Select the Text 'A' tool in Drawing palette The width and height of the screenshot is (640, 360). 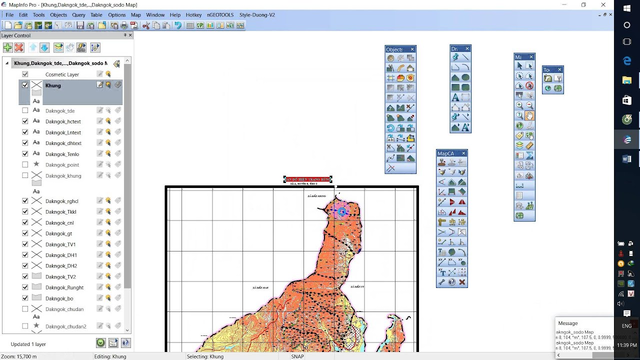point(456,97)
